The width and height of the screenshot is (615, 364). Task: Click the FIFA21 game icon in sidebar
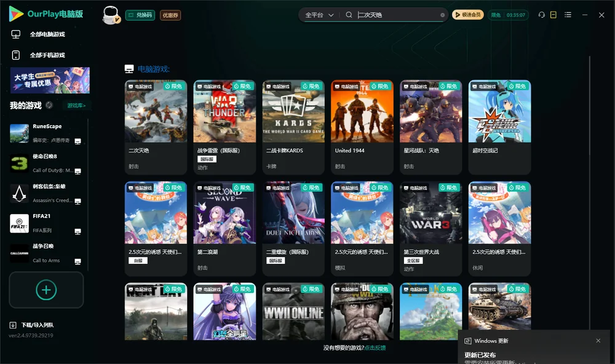19,224
